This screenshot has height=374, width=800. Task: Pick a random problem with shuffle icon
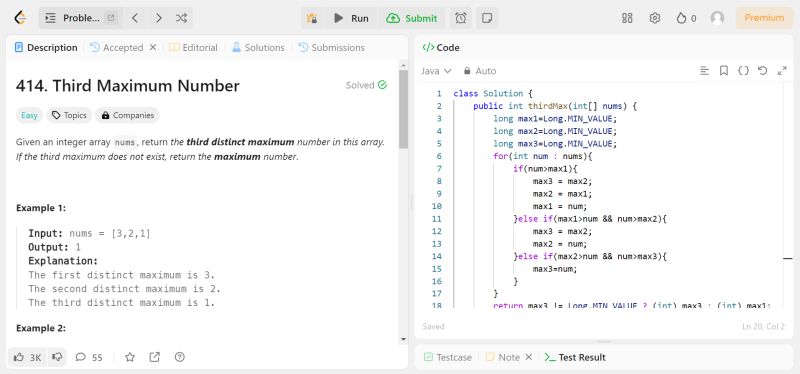click(181, 18)
